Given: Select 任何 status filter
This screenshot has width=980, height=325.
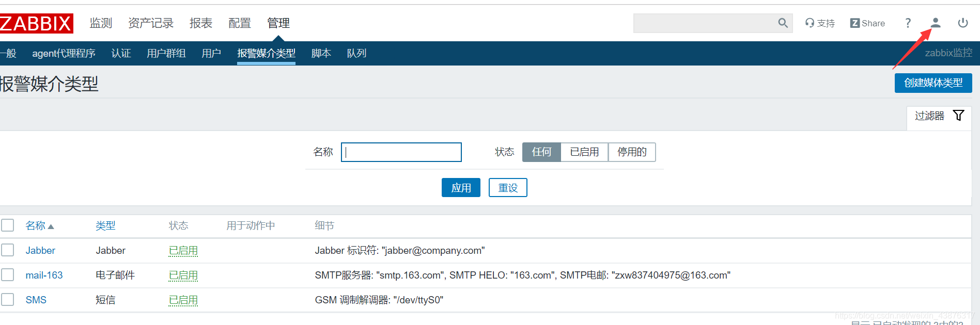Looking at the screenshot, I should (x=541, y=152).
